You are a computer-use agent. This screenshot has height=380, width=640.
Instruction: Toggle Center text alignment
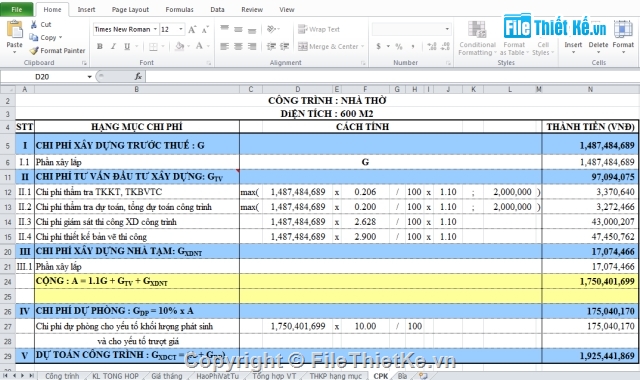238,47
